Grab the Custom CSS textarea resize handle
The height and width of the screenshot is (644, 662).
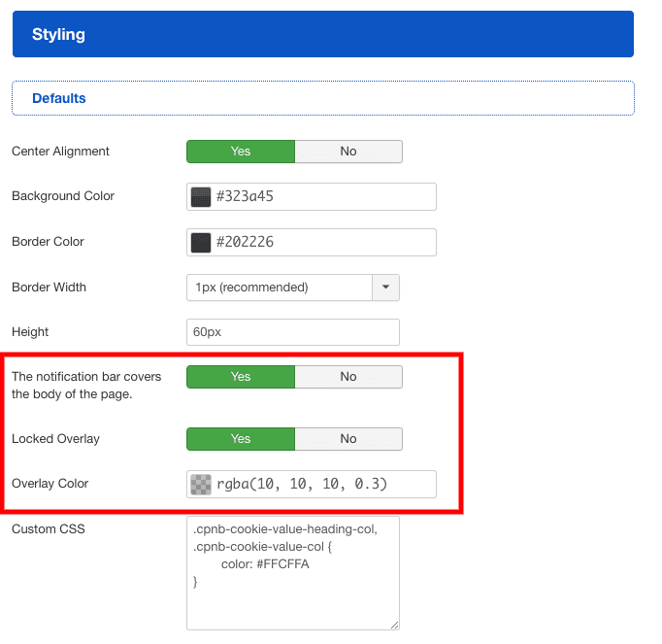coord(394,625)
